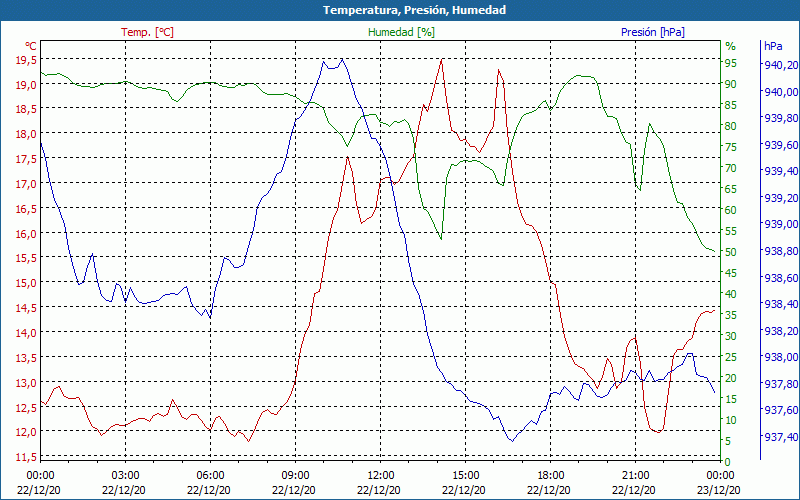
Task: Click the Humedad [%] legend label
Action: point(401,32)
